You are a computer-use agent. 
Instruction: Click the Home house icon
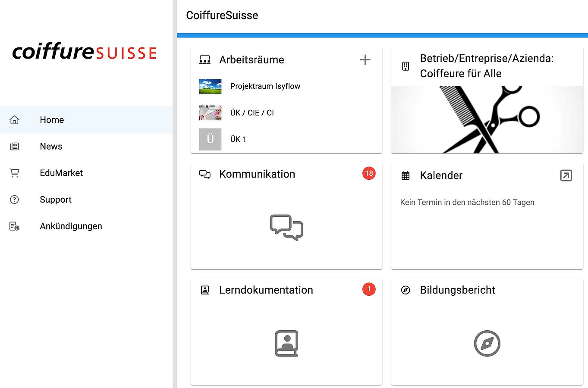14,120
